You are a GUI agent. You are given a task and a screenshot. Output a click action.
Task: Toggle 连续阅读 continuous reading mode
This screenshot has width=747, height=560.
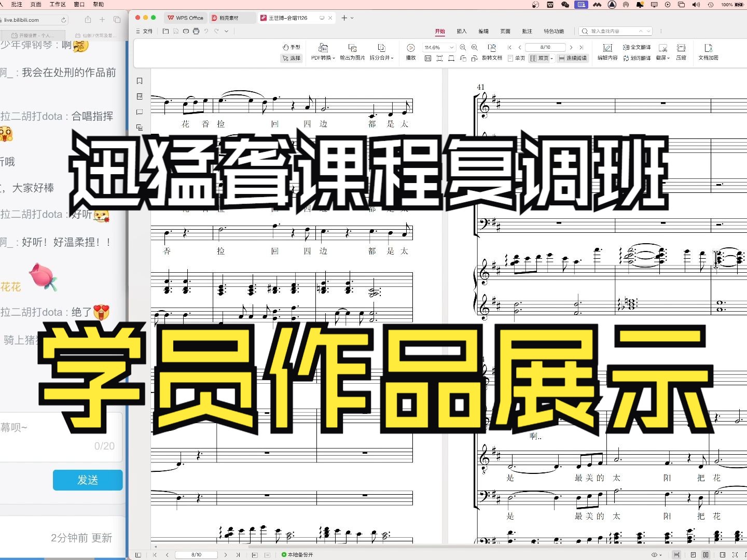click(x=573, y=58)
